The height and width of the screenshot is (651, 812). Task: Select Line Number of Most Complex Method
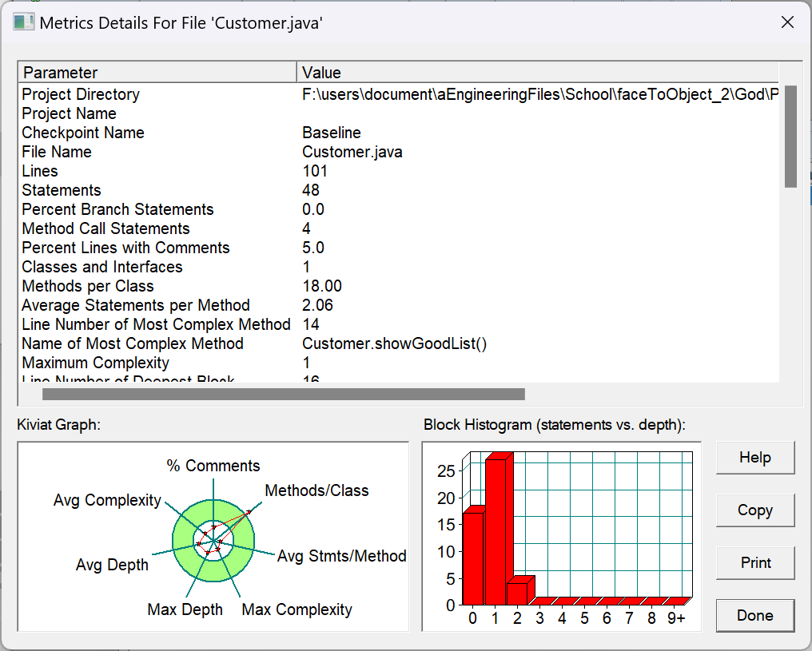399,324
